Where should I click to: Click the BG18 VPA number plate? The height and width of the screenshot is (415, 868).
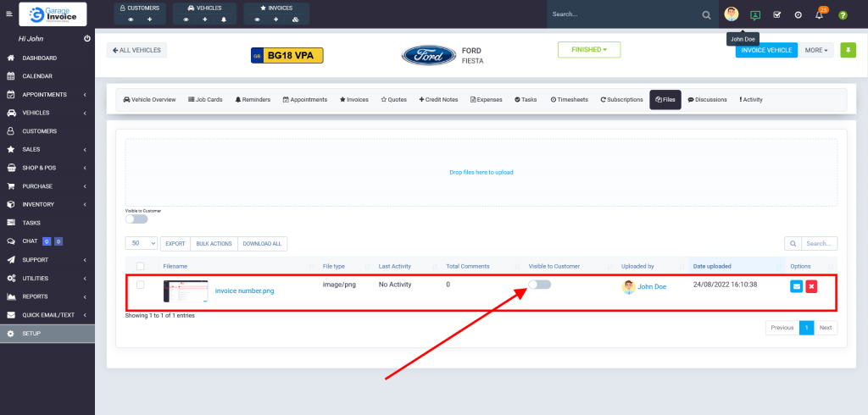pyautogui.click(x=287, y=55)
